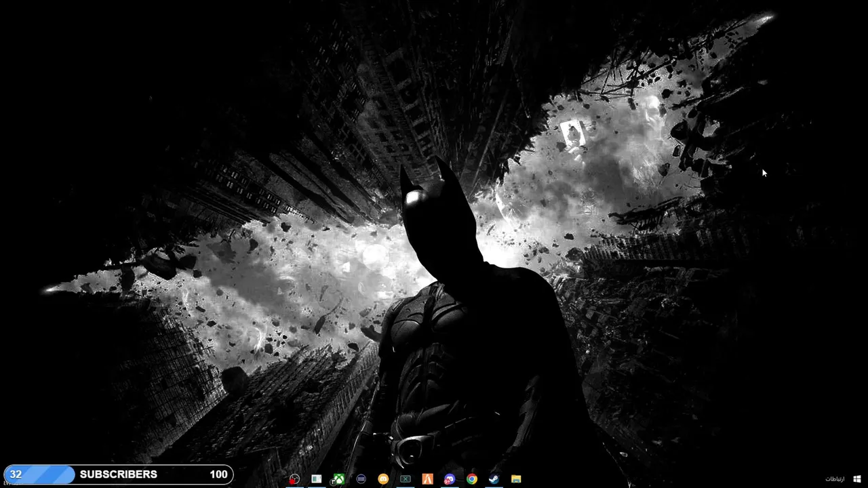The height and width of the screenshot is (488, 868).
Task: Click the 100 subscriber goal number
Action: (x=218, y=474)
